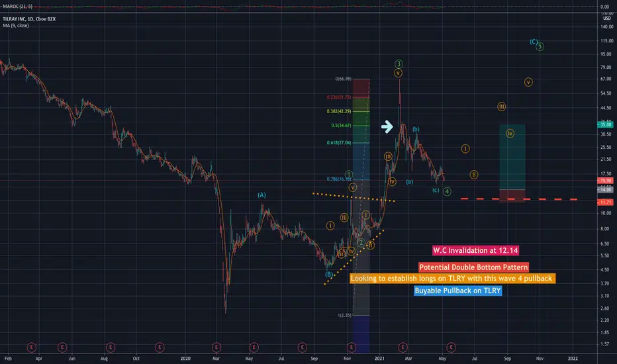The height and width of the screenshot is (364, 617).
Task: Select the lowercase (b) correction label
Action: click(x=416, y=129)
